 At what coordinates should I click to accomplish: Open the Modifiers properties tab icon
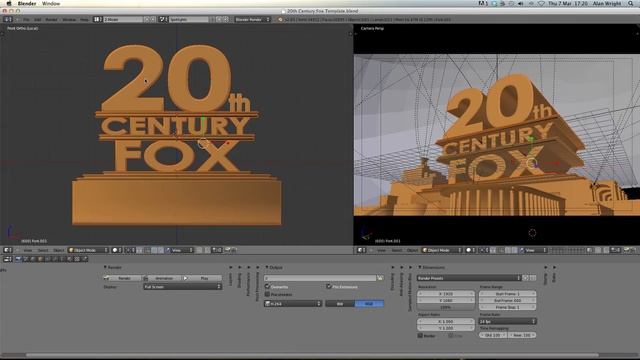[55, 259]
